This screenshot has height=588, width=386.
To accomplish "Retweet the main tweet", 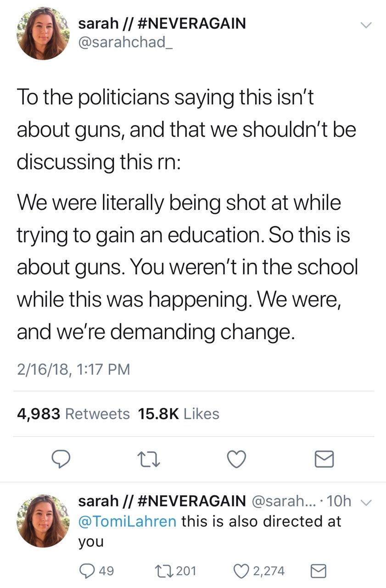I will [x=148, y=459].
